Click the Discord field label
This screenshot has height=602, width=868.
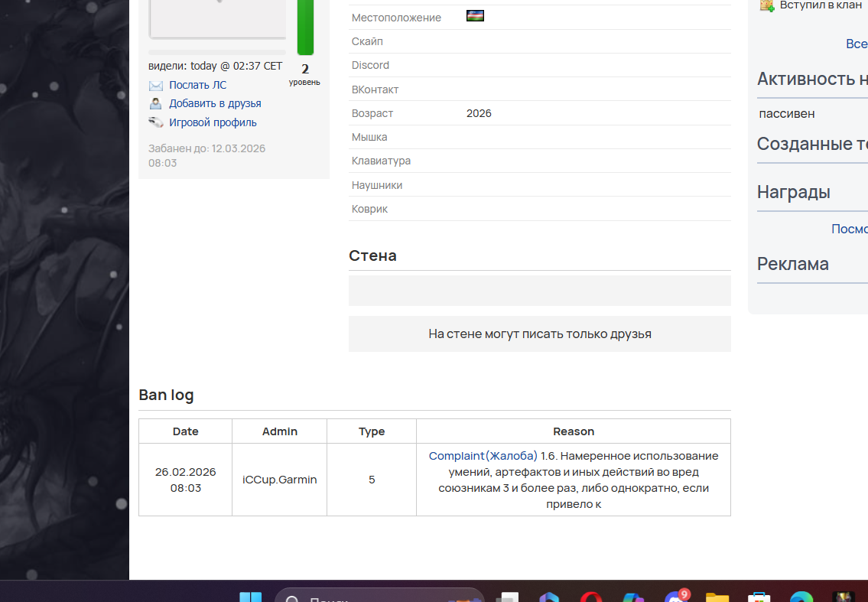click(370, 65)
